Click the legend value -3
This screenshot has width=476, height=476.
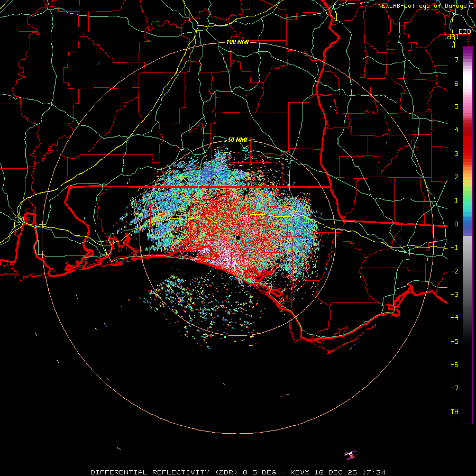[x=454, y=295]
